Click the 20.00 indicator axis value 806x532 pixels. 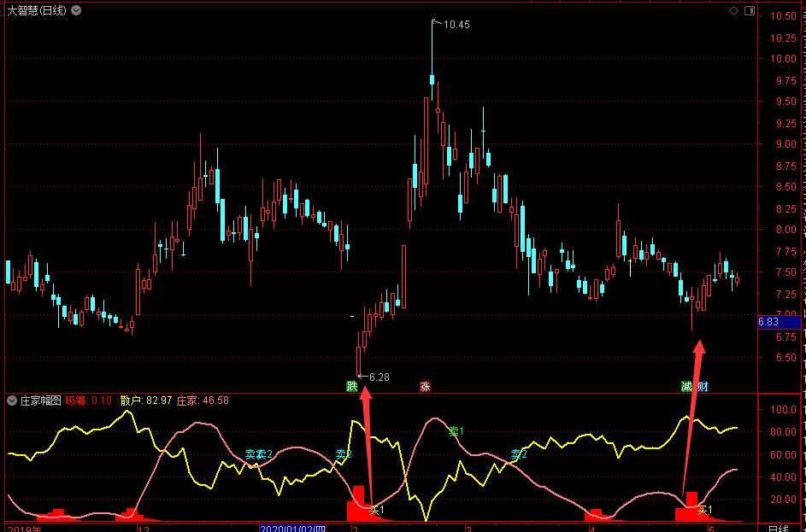pos(783,500)
